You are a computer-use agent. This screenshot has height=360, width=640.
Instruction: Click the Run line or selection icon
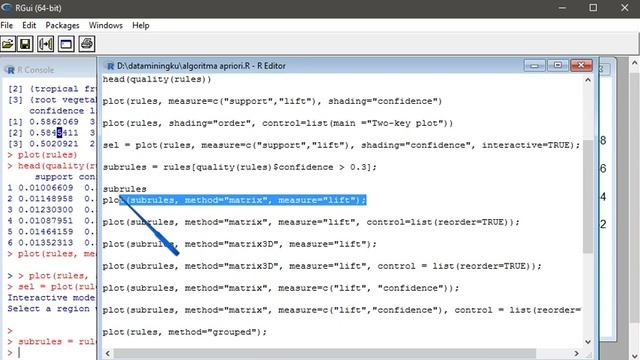tap(45, 44)
